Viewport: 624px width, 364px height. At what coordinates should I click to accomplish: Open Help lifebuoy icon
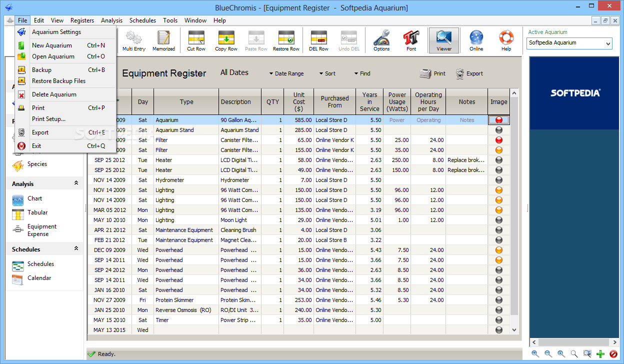pyautogui.click(x=506, y=40)
